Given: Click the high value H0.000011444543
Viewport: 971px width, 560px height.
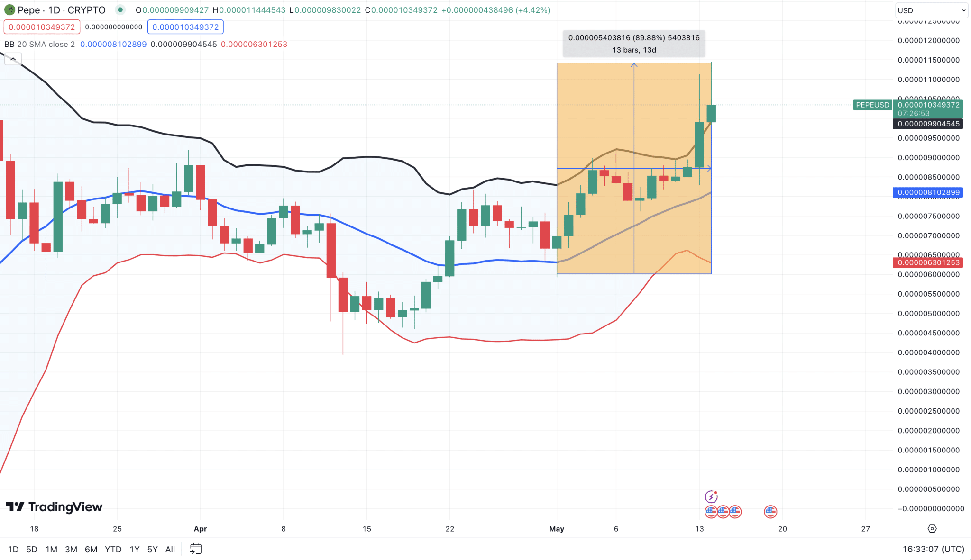Looking at the screenshot, I should coord(249,10).
